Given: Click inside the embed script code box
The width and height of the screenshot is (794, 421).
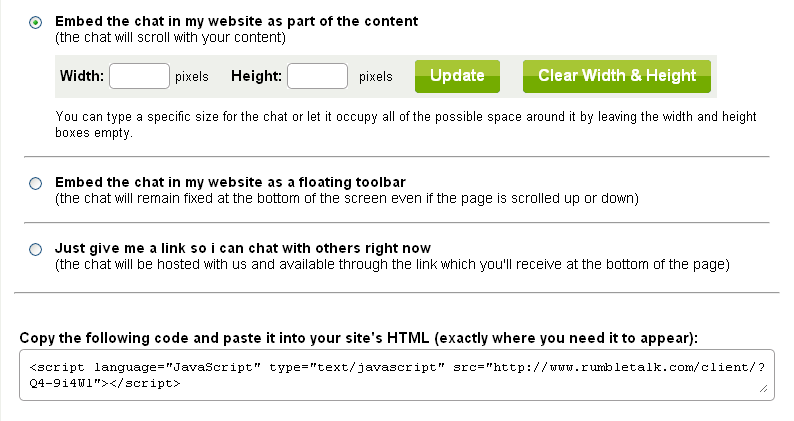Looking at the screenshot, I should click(x=390, y=375).
